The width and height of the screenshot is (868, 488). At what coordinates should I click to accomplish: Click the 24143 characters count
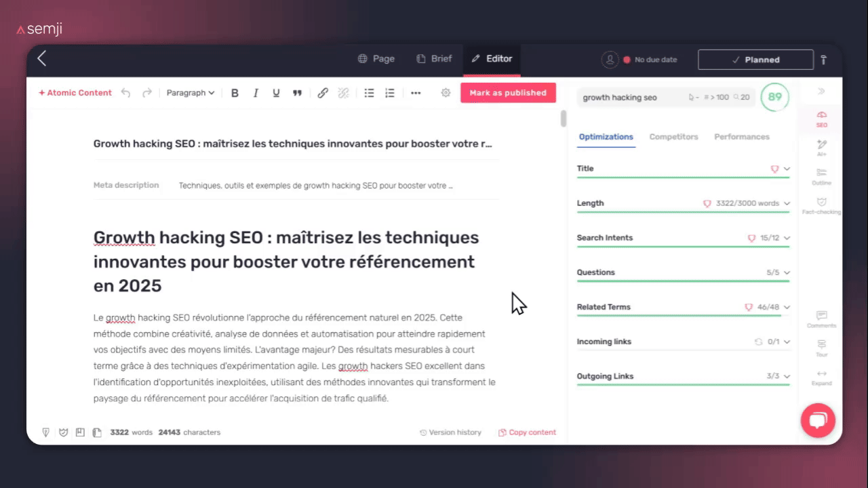pos(189,432)
